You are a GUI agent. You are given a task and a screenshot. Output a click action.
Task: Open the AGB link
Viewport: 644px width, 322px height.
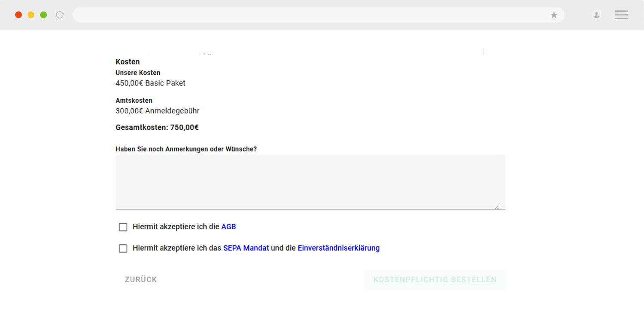tap(228, 227)
